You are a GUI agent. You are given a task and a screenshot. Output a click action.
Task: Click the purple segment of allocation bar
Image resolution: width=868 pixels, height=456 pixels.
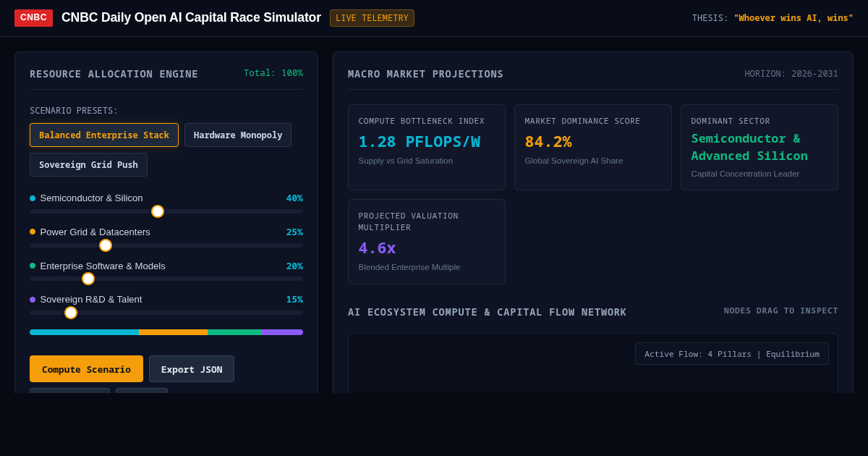coord(282,332)
